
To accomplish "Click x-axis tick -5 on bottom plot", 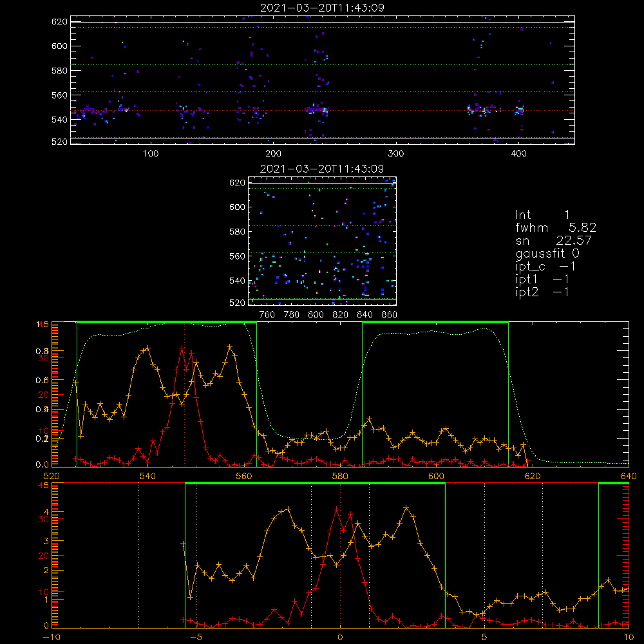I will click(196, 637).
